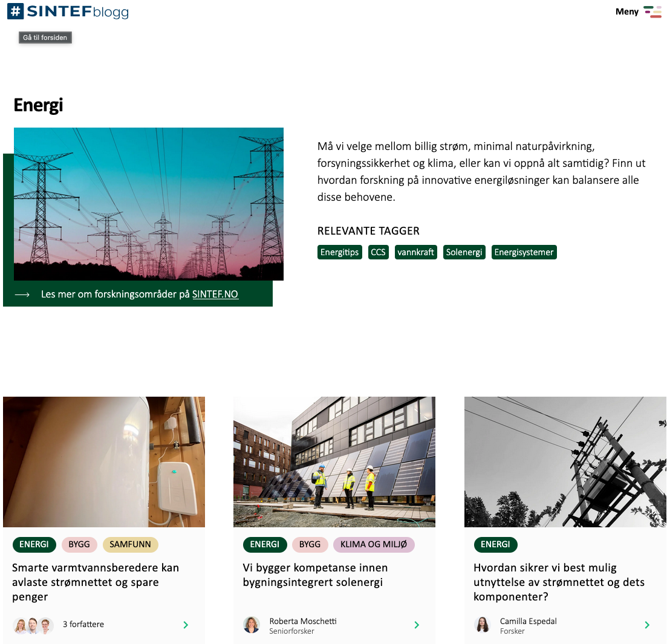
Task: Open article about smarte varmtvannsberedere
Action: (x=96, y=582)
